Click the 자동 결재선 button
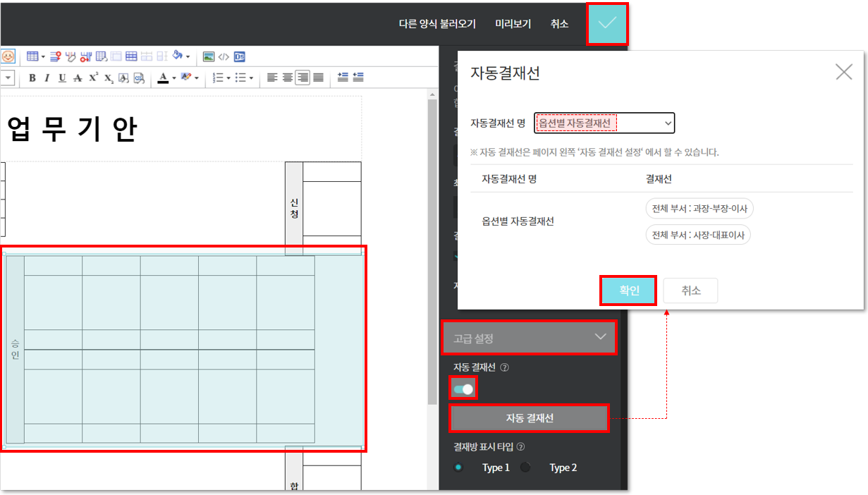The height and width of the screenshot is (495, 868). point(530,418)
